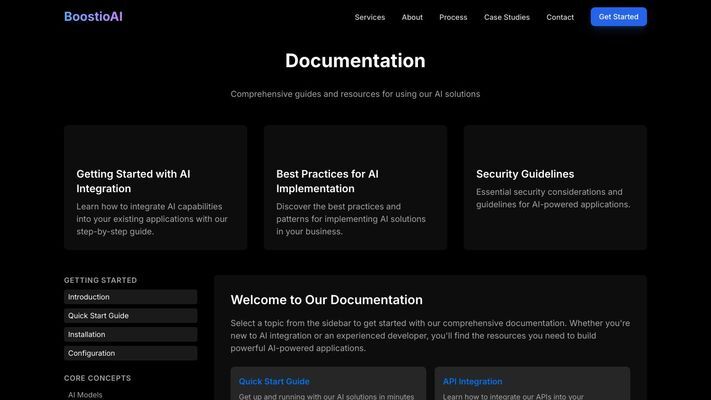
Task: Open the API Integration link
Action: coord(472,381)
